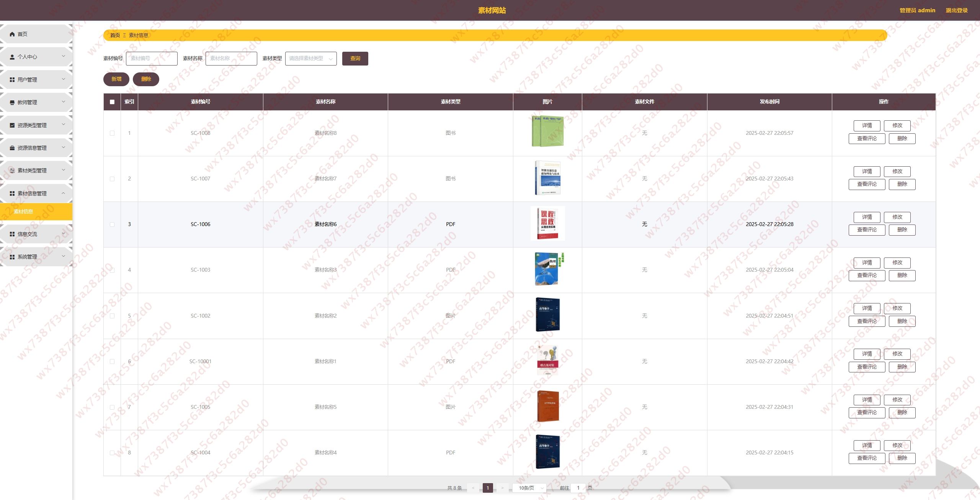Check the checkbox for row SC-1008
980x500 pixels.
point(112,133)
